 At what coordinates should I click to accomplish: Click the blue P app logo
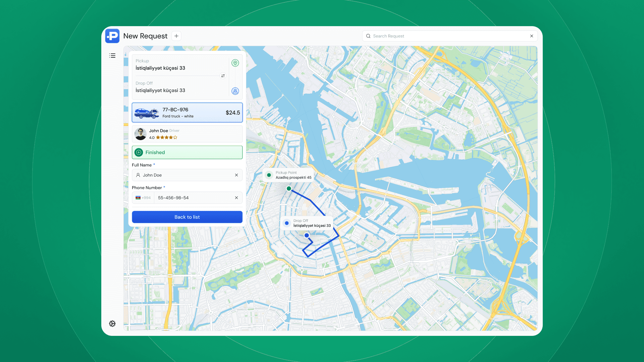[112, 36]
